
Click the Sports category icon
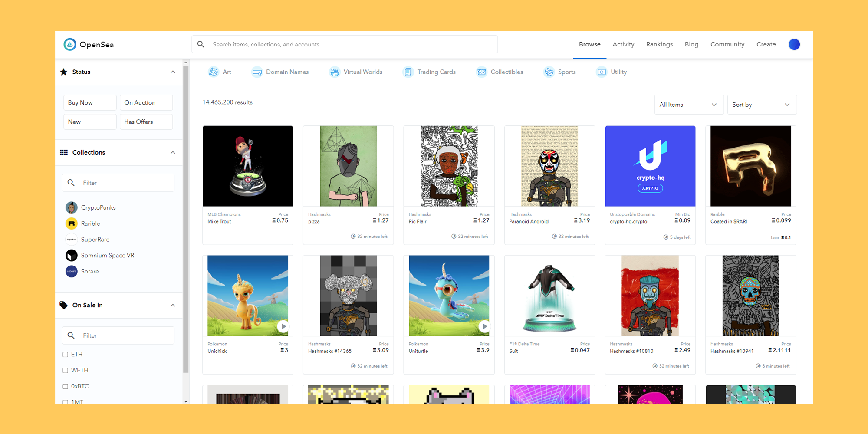549,72
